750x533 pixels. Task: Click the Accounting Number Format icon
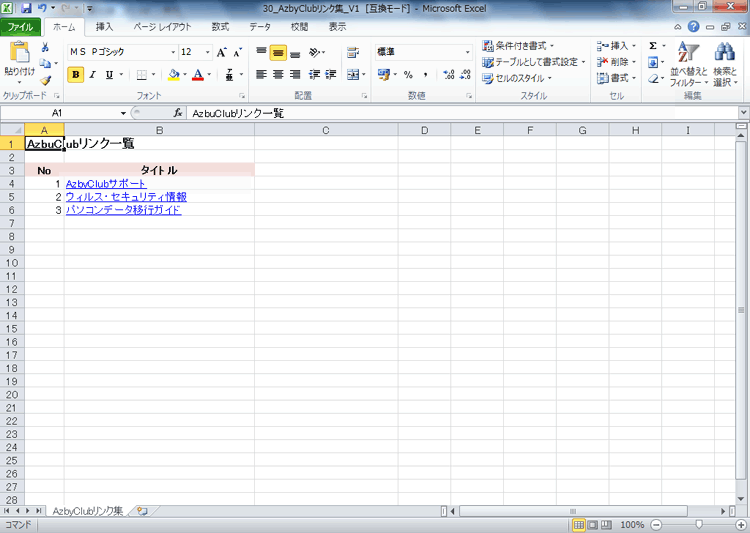coord(383,75)
